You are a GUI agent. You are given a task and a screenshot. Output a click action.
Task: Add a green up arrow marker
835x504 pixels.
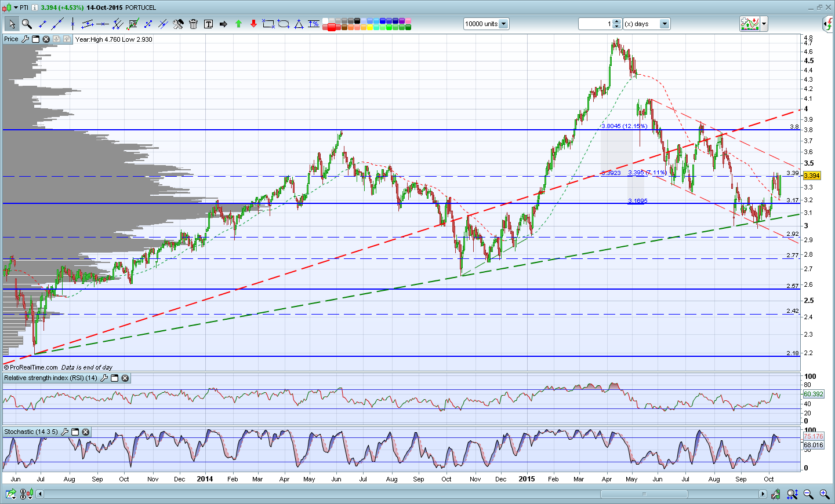click(238, 24)
